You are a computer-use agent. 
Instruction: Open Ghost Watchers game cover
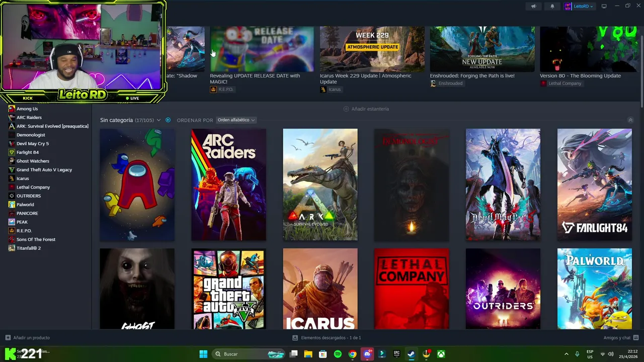tap(137, 289)
